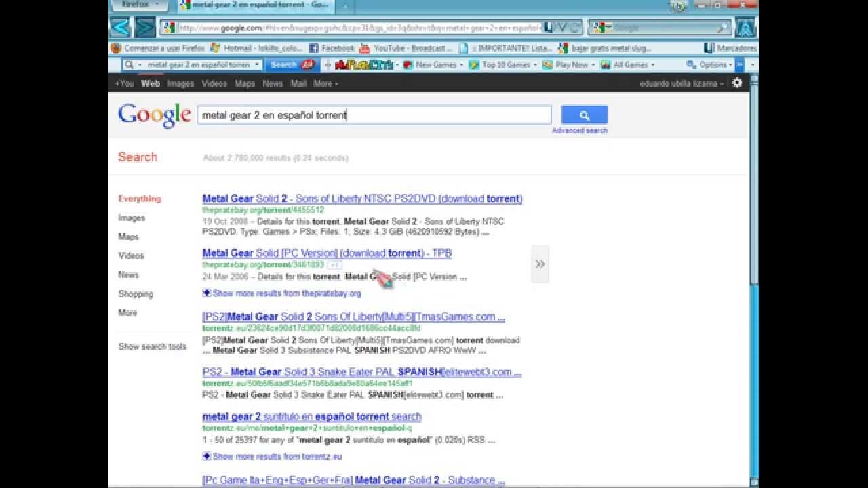This screenshot has width=868, height=488.
Task: Click the +1 button beside thepiratebay.org/torrent/3461893
Action: [x=336, y=265]
